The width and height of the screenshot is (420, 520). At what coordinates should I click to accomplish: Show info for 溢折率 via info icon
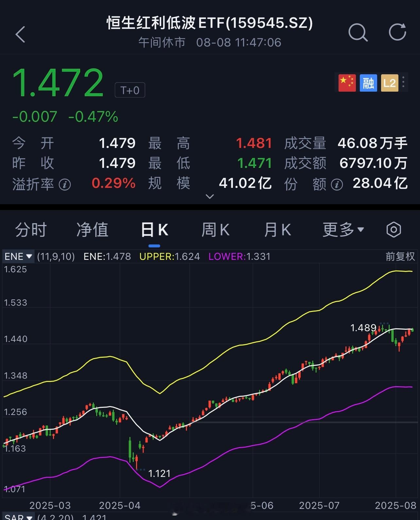coord(65,185)
